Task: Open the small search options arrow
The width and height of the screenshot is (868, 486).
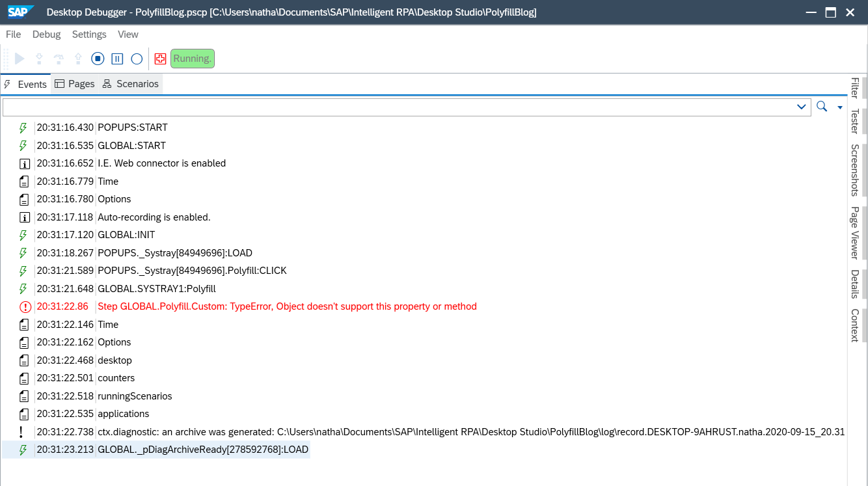Action: 839,107
